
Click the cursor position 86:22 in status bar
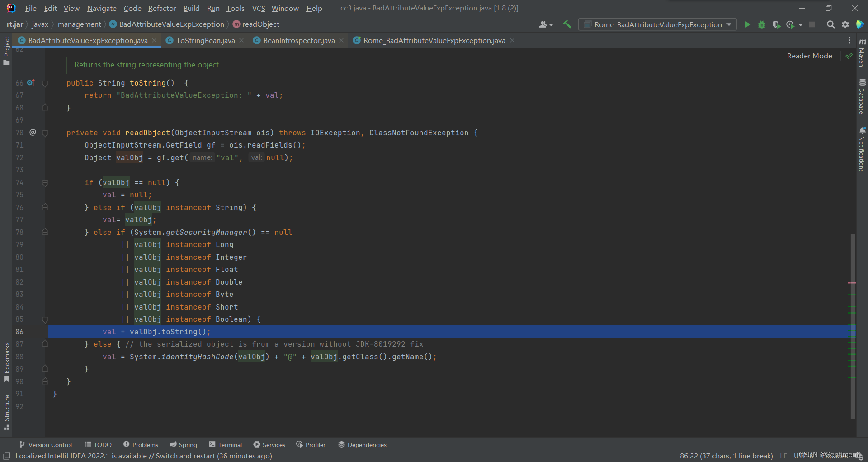pos(726,456)
